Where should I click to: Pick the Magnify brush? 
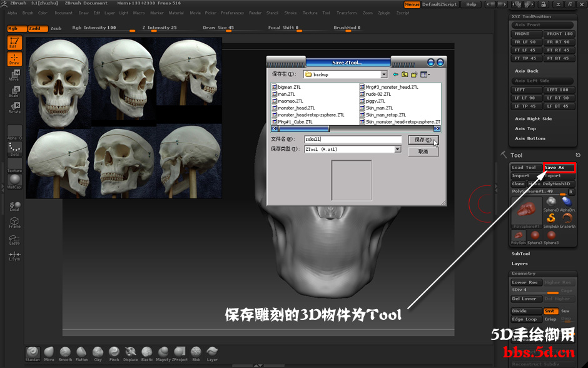coord(163,354)
